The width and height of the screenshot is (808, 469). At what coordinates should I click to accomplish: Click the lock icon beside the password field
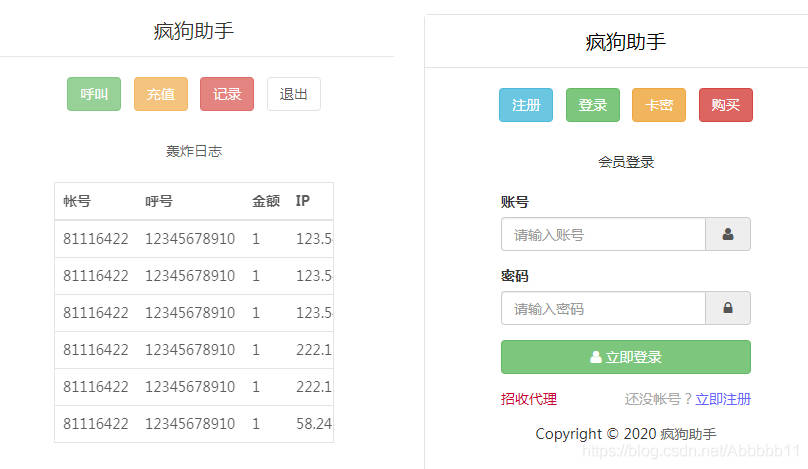coord(728,308)
